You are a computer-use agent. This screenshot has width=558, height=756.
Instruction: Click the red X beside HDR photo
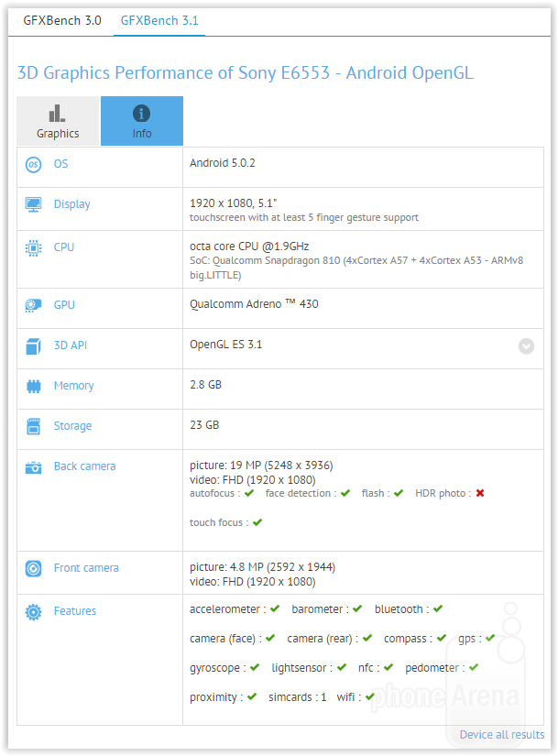click(479, 493)
